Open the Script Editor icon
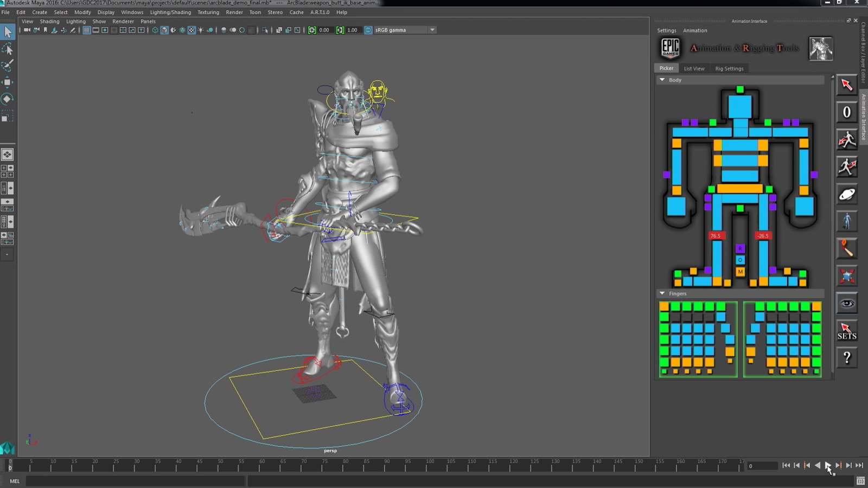 point(860,481)
